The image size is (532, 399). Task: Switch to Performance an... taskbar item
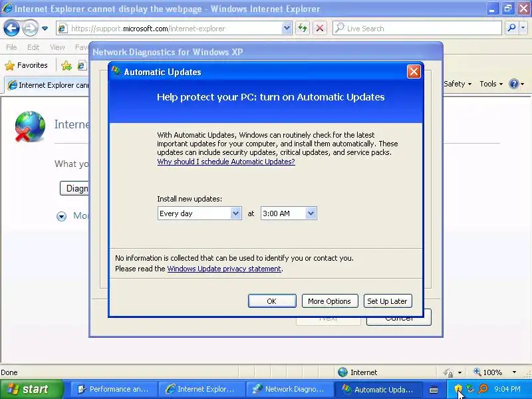pyautogui.click(x=114, y=389)
